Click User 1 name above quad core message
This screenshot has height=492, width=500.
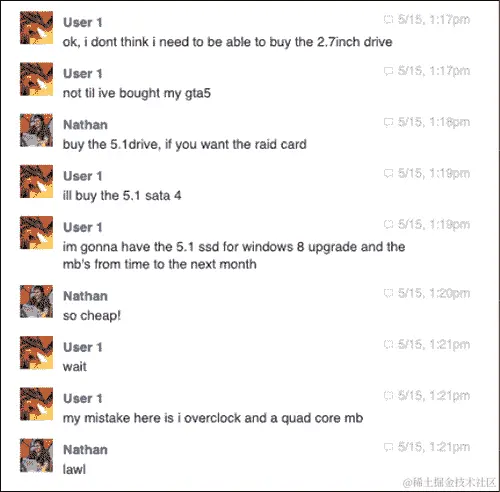[83, 398]
